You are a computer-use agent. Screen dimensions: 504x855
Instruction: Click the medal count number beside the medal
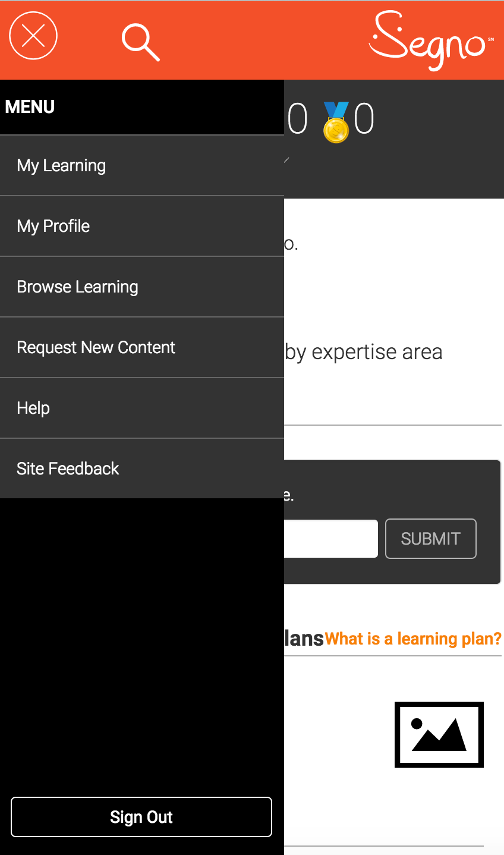pyautogui.click(x=364, y=118)
